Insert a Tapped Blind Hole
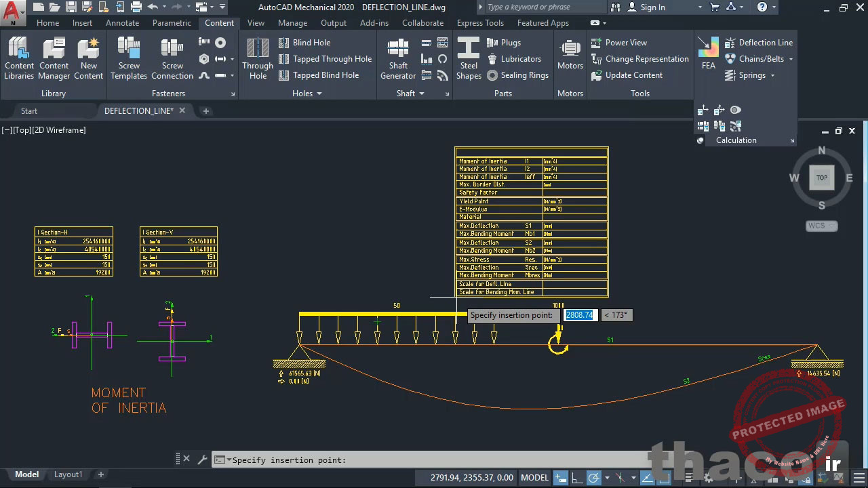 coord(319,75)
